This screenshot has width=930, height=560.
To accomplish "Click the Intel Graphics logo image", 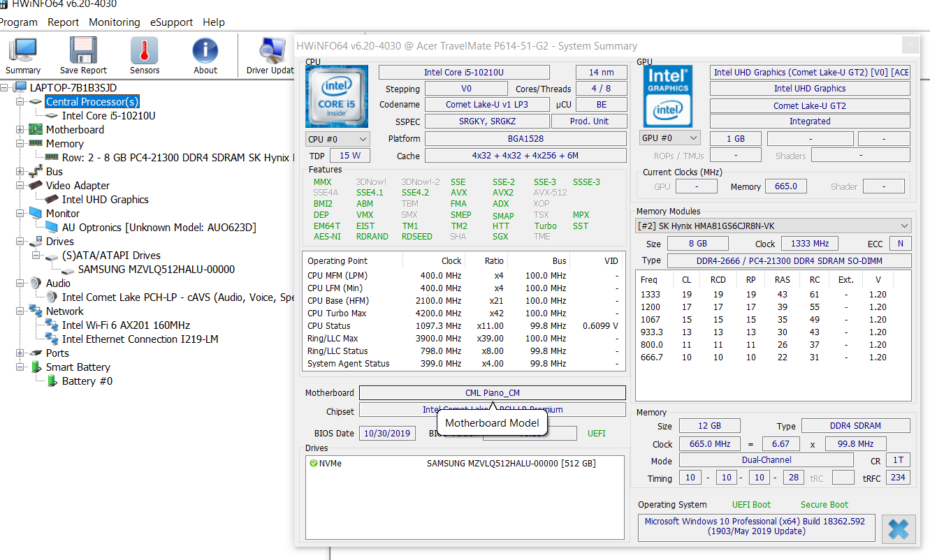I will pyautogui.click(x=669, y=95).
